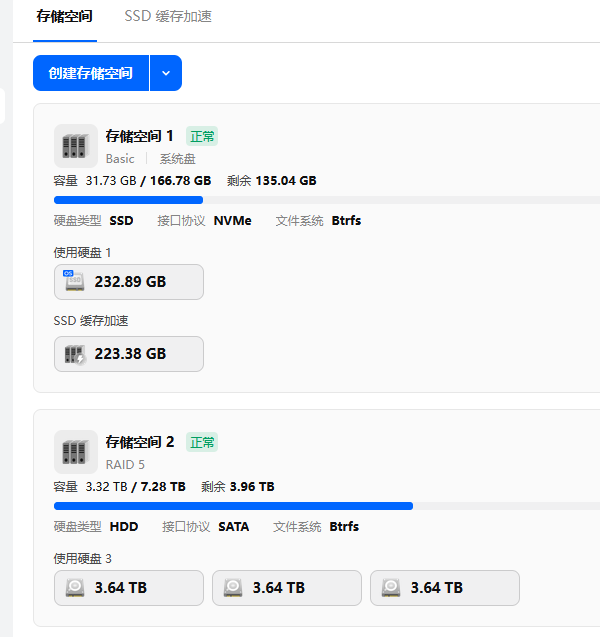Click the 存储空间 2 title
This screenshot has height=637, width=600.
click(140, 442)
